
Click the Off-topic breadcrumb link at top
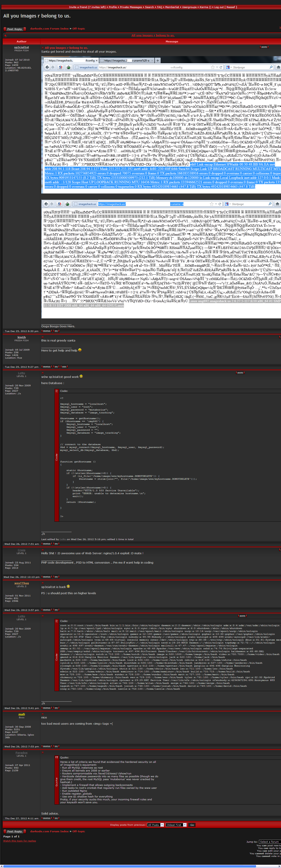tap(79, 29)
